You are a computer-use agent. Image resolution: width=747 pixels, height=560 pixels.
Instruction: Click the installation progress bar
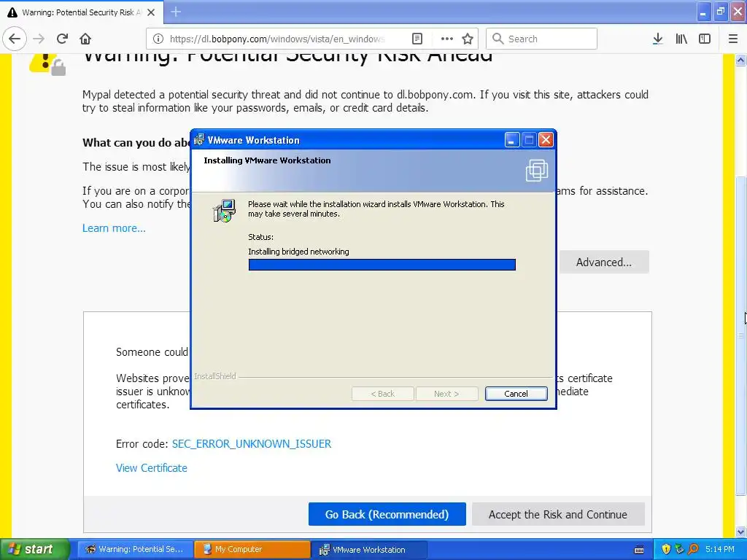click(x=382, y=265)
